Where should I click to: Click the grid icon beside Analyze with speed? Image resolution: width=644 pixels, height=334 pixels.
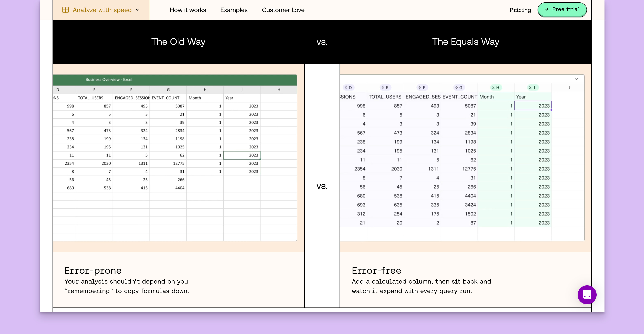(65, 10)
